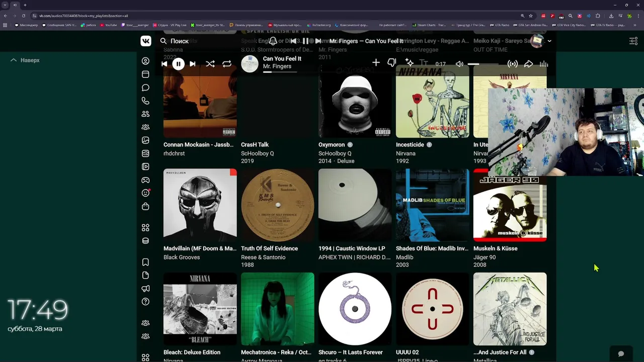The image size is (644, 362).
Task: Open Ads megaphone icon in sidebar
Action: click(x=145, y=289)
